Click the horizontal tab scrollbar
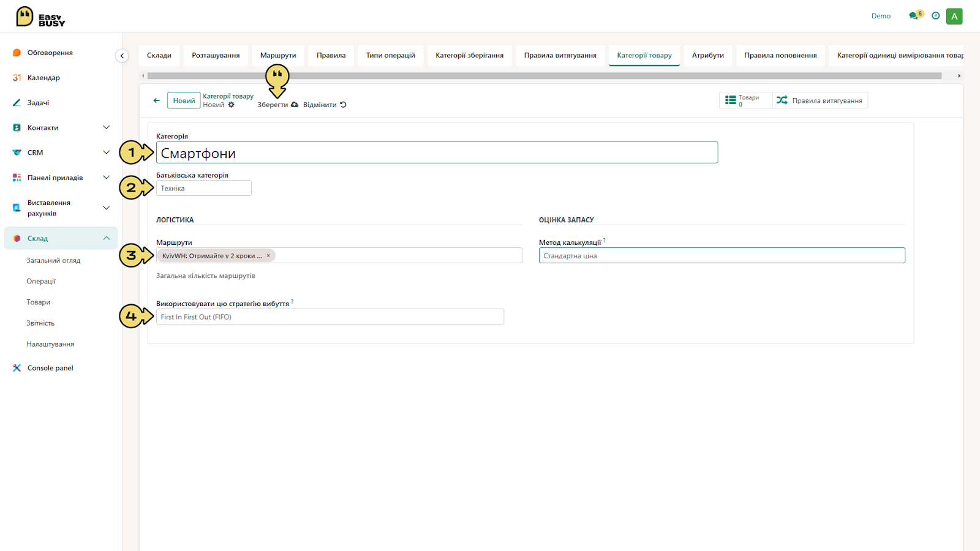The width and height of the screenshot is (980, 551). (x=545, y=76)
